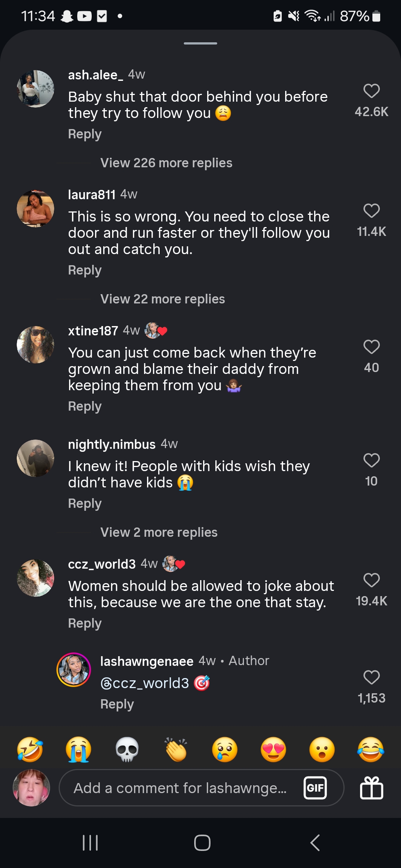
Task: Open lashawngenaee's profile username
Action: 147,661
